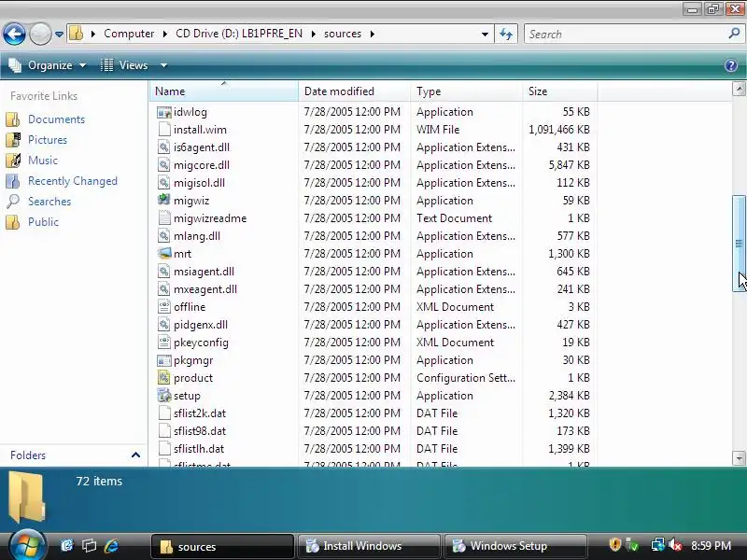Select the setup application icon
747x560 pixels.
click(x=164, y=396)
